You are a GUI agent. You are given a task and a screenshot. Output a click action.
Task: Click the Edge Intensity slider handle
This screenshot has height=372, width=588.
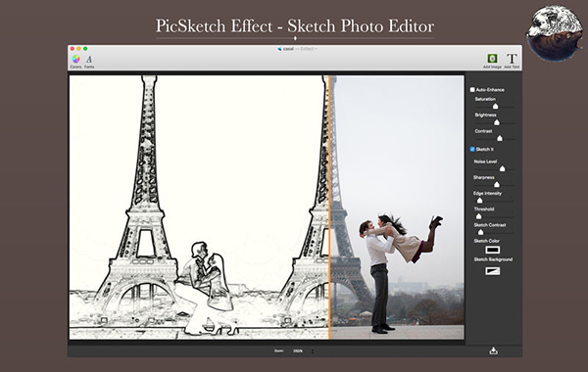coord(479,201)
